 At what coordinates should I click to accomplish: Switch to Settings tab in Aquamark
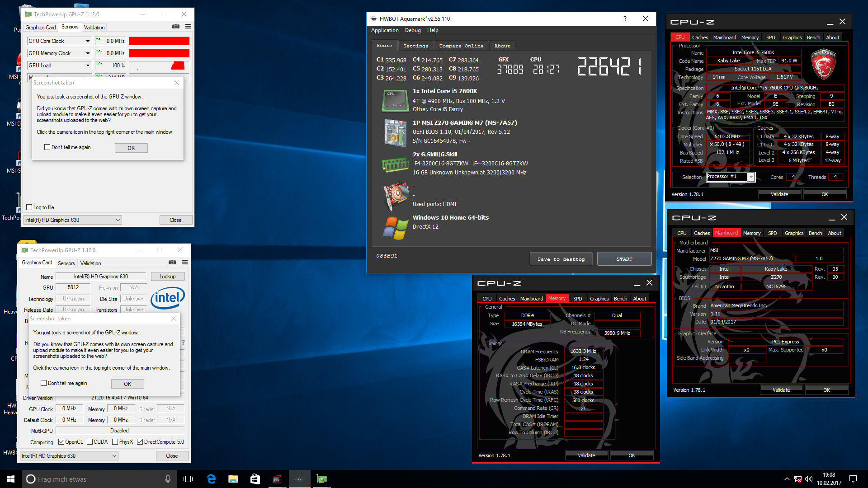tap(415, 46)
